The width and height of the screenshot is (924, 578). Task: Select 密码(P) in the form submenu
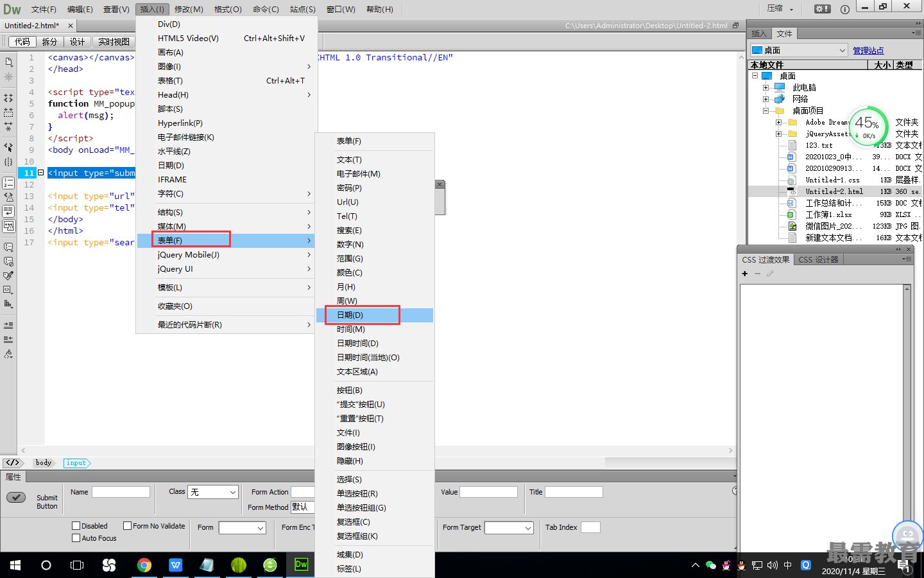[x=375, y=188]
